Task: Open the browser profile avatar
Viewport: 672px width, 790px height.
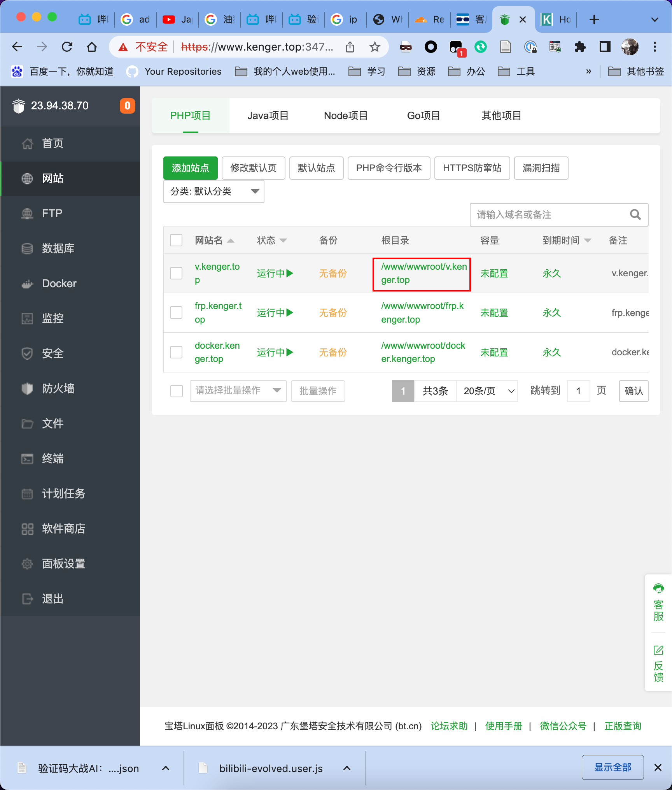Action: pos(630,47)
